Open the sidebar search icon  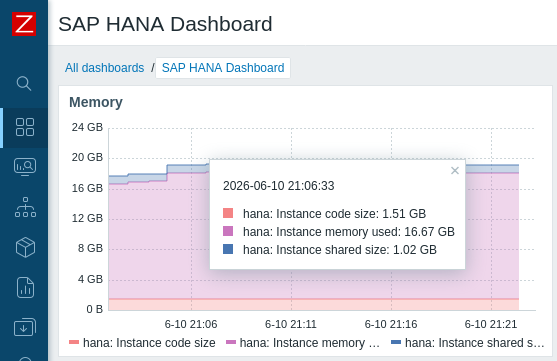click(x=24, y=83)
